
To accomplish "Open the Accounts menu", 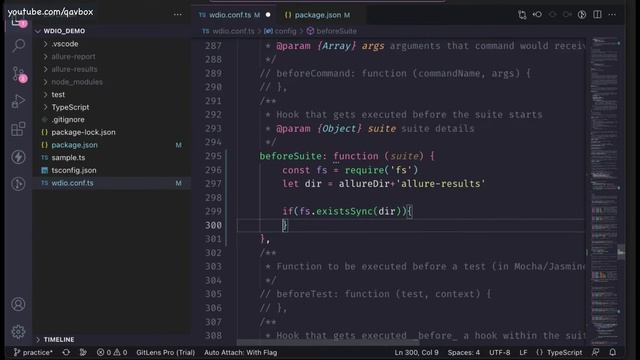I will [18, 304].
